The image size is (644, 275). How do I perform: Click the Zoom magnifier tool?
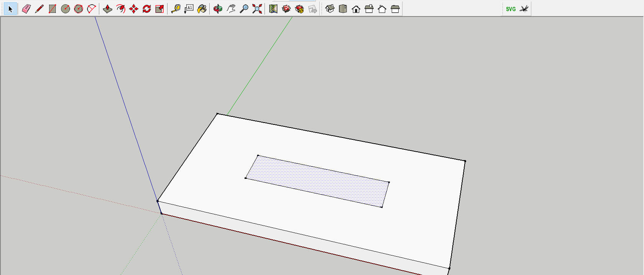(x=244, y=9)
